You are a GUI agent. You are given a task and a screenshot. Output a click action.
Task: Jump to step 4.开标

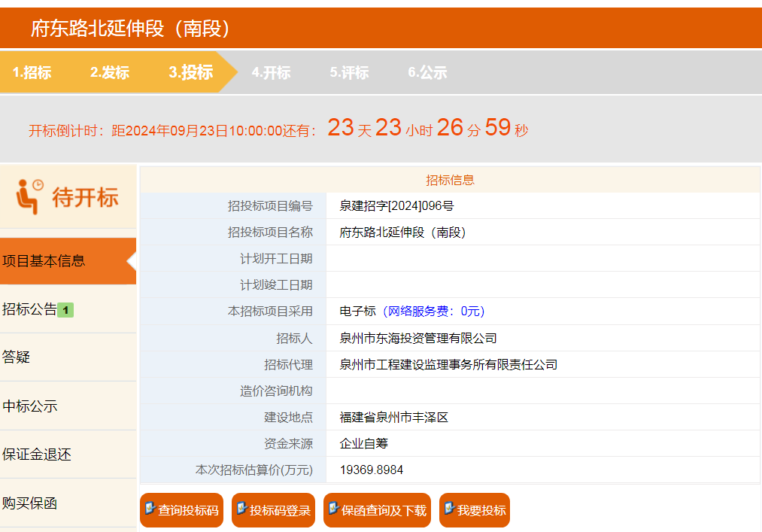tap(271, 72)
